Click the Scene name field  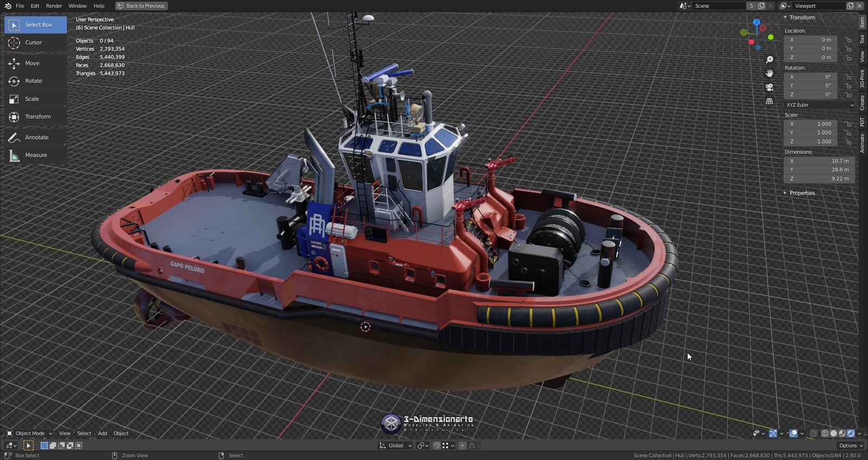click(719, 6)
